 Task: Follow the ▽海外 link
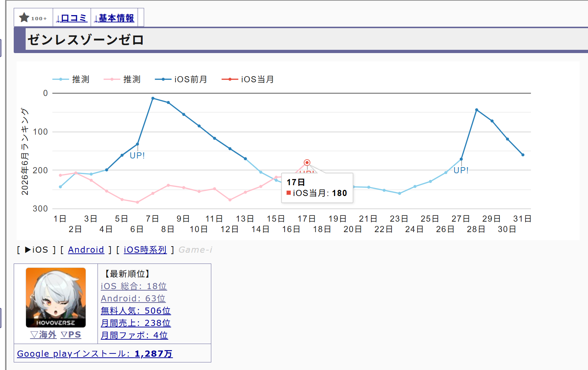click(x=43, y=335)
